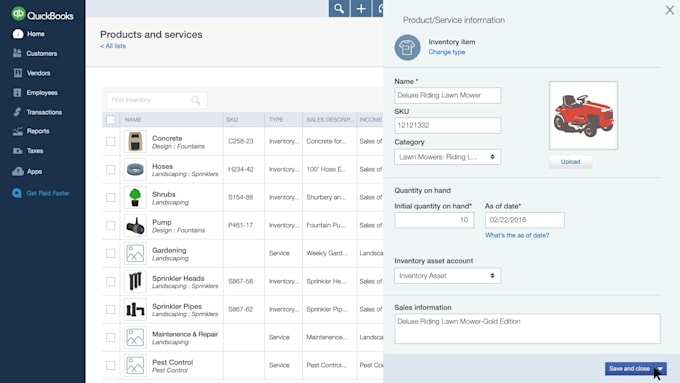Screen dimensions: 680x383
Task: Check the Gardening row checkbox
Action: pos(111,253)
